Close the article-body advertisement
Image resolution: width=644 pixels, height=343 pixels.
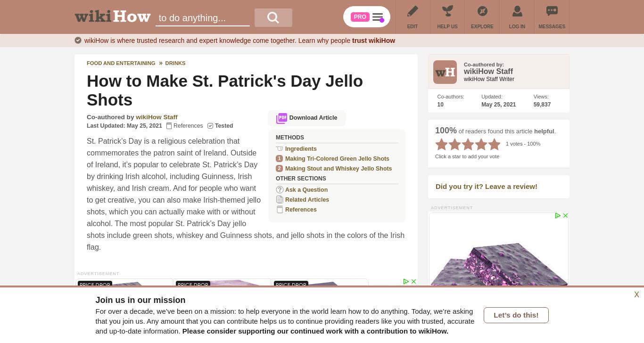coord(413,282)
